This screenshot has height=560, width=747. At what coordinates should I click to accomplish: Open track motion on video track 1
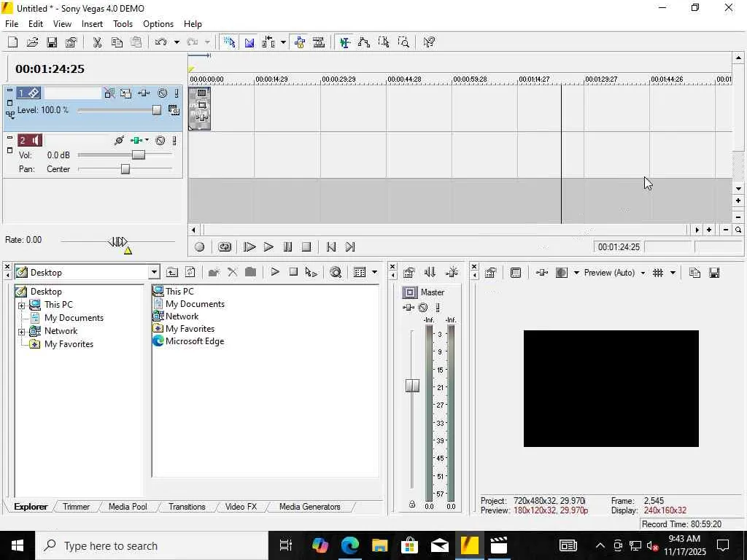[125, 93]
